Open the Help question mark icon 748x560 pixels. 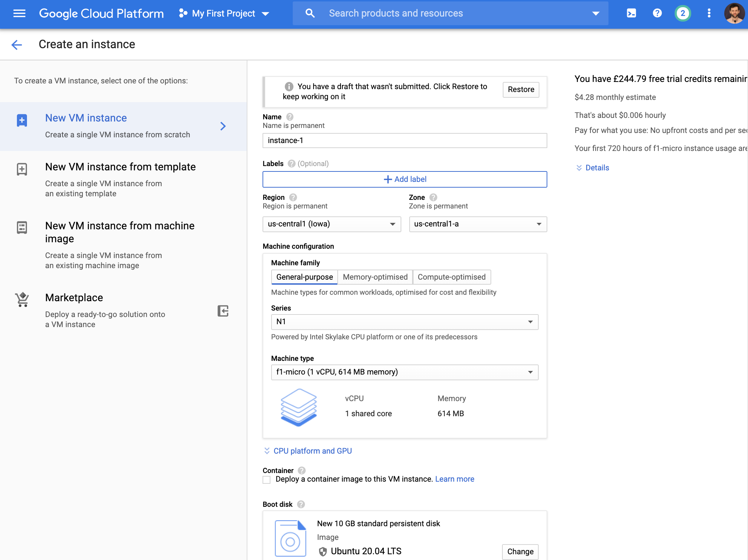(657, 13)
